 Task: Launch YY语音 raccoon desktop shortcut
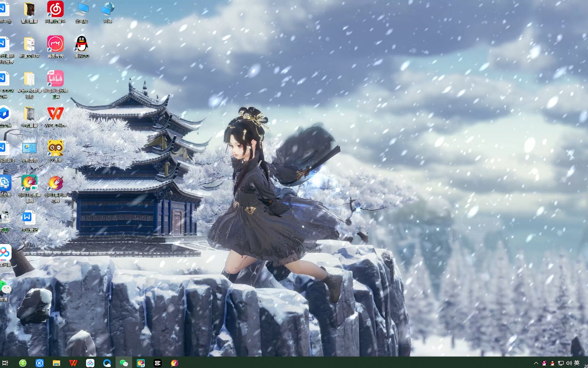(x=55, y=151)
